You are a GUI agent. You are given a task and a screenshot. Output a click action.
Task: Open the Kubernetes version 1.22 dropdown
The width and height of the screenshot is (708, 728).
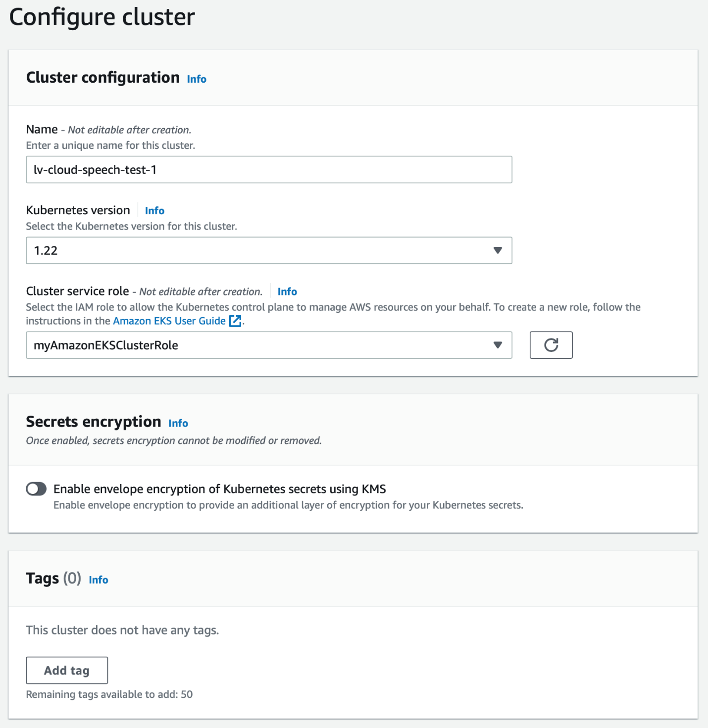pyautogui.click(x=257, y=250)
